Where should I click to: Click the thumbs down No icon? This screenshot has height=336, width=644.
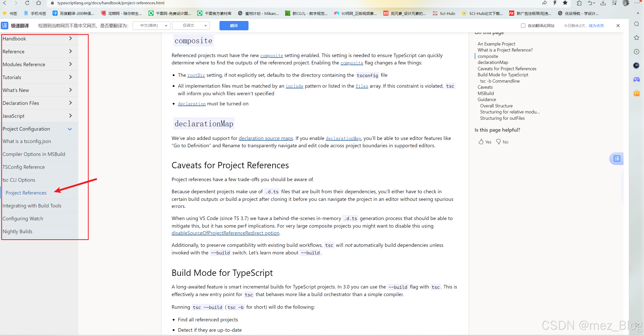[498, 142]
